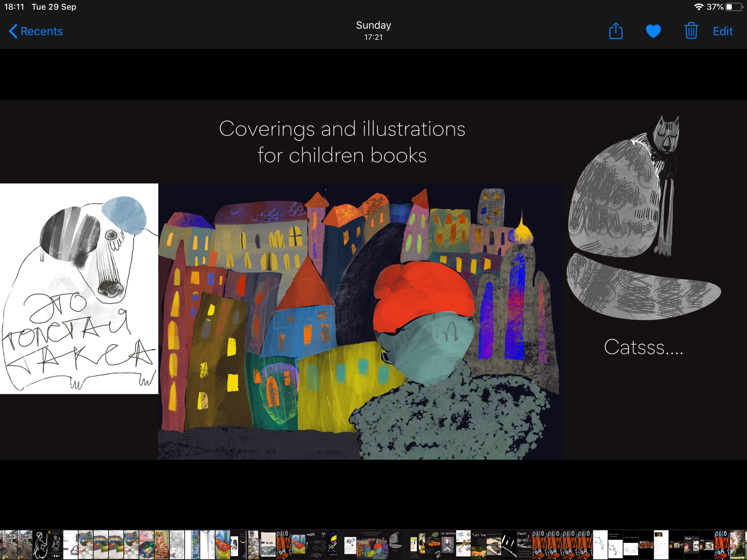The width and height of the screenshot is (747, 560).
Task: Tap the trash Delete icon
Action: pyautogui.click(x=691, y=31)
